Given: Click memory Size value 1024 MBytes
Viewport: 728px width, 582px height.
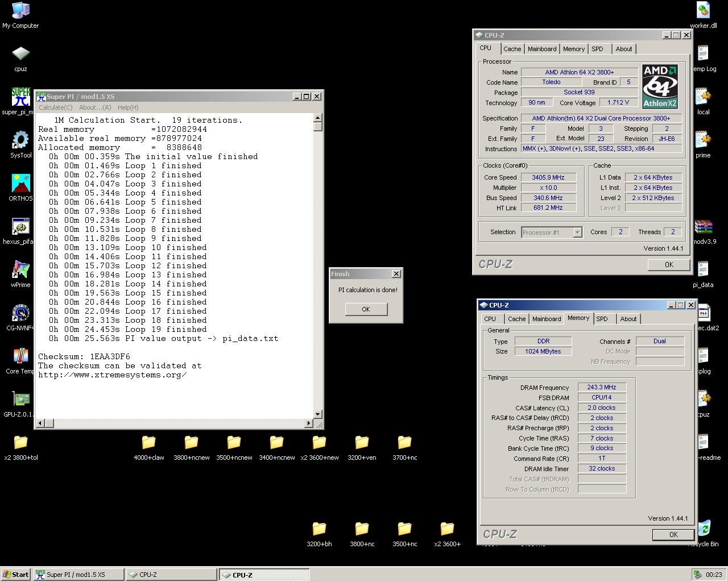Looking at the screenshot, I should click(x=543, y=351).
